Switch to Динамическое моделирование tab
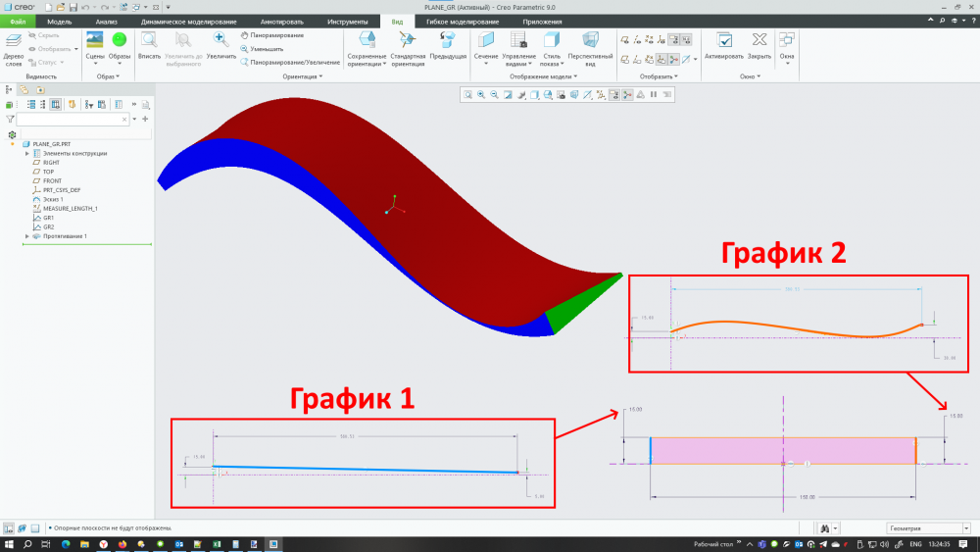Viewport: 980px width, 552px height. pyautogui.click(x=189, y=22)
